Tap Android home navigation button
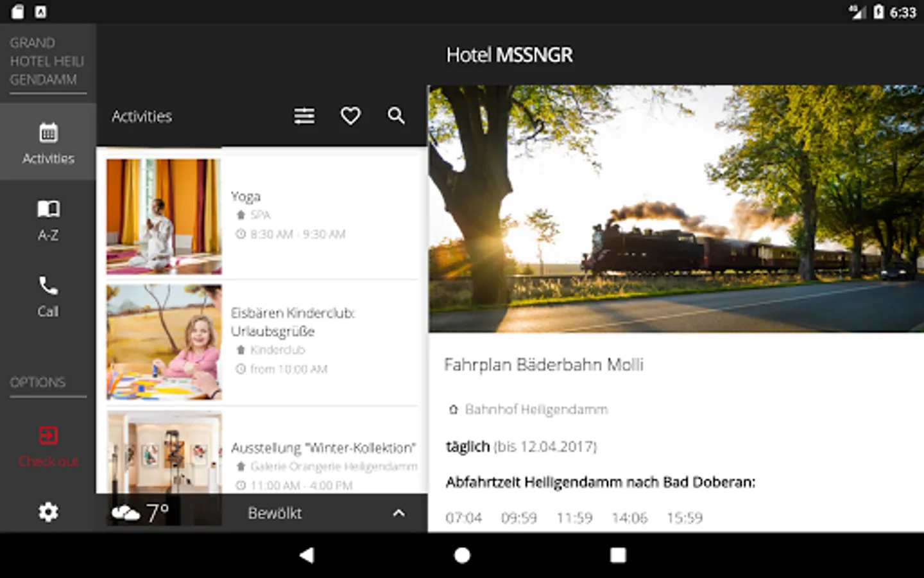This screenshot has width=924, height=578. (462, 555)
